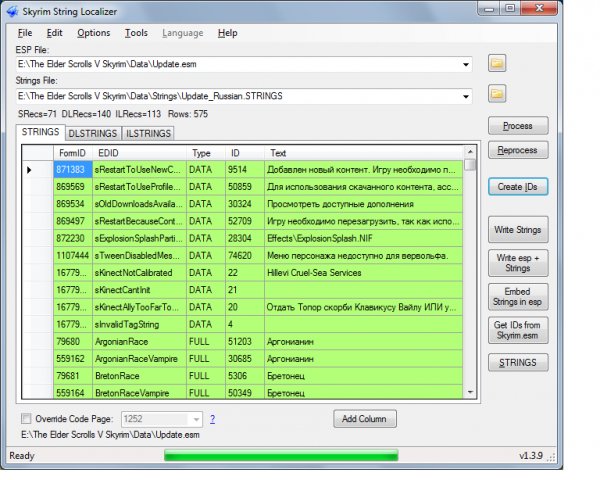The image size is (600, 480).
Task: Sort by the FormID column header
Action: click(x=72, y=153)
